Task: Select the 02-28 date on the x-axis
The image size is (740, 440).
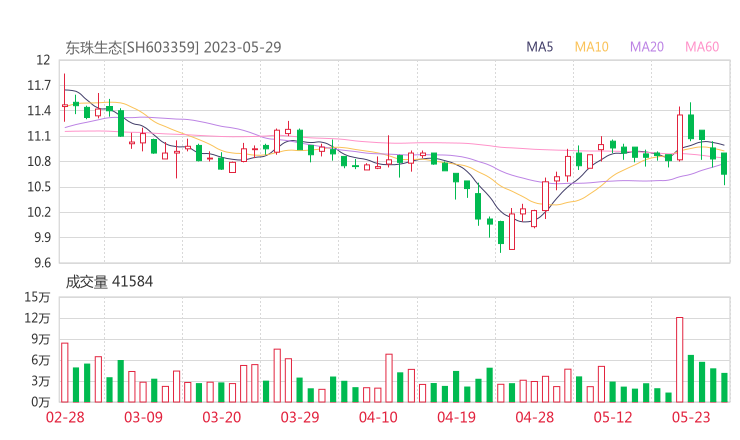Action: pyautogui.click(x=66, y=417)
